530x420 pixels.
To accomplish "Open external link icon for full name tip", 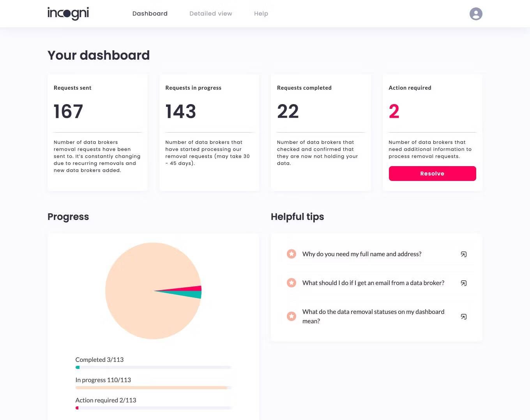I will click(464, 254).
